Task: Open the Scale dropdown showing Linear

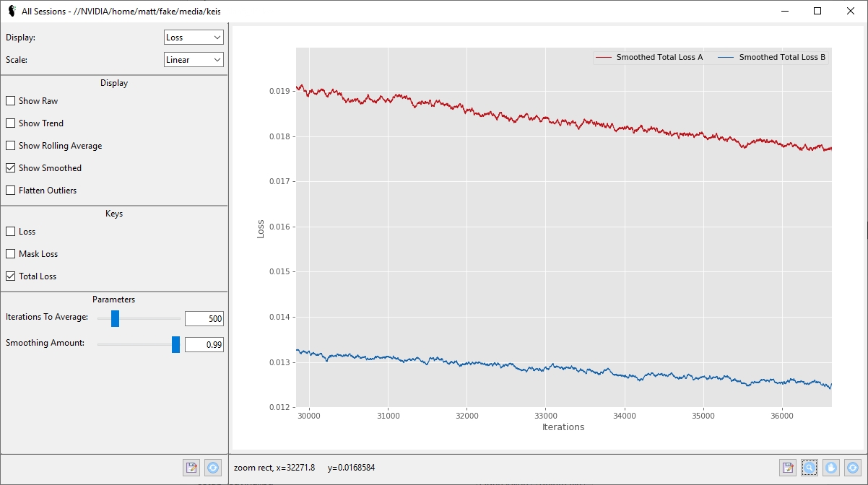Action: tap(194, 60)
